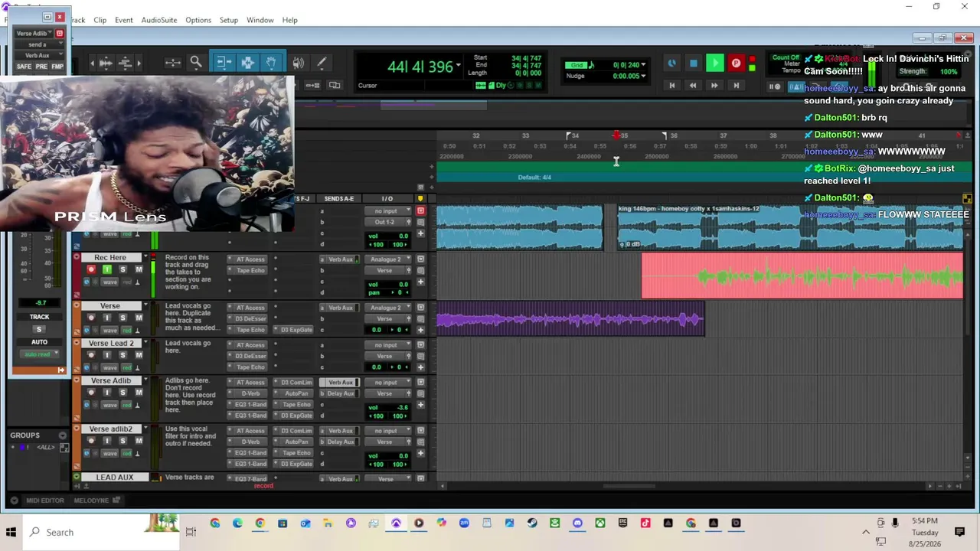Click the Fast Forward transport button
Image resolution: width=980 pixels, height=551 pixels.
[714, 86]
